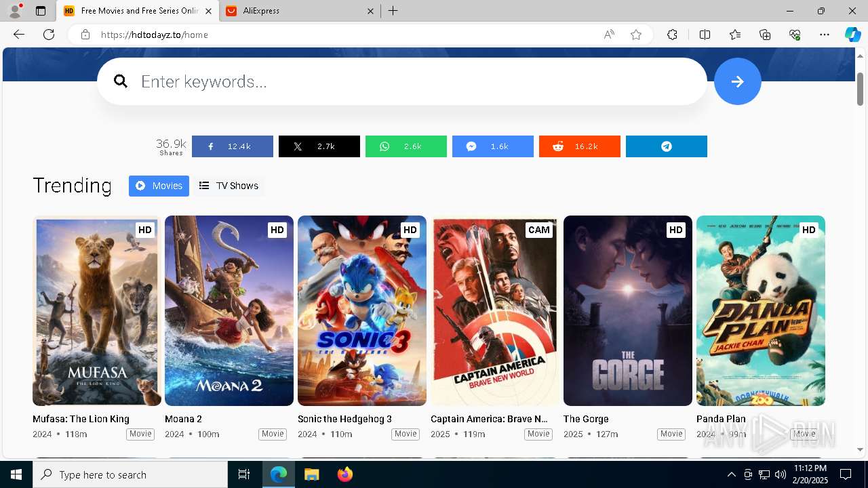868x488 pixels.
Task: Open Moana 2 poster
Action: (229, 310)
